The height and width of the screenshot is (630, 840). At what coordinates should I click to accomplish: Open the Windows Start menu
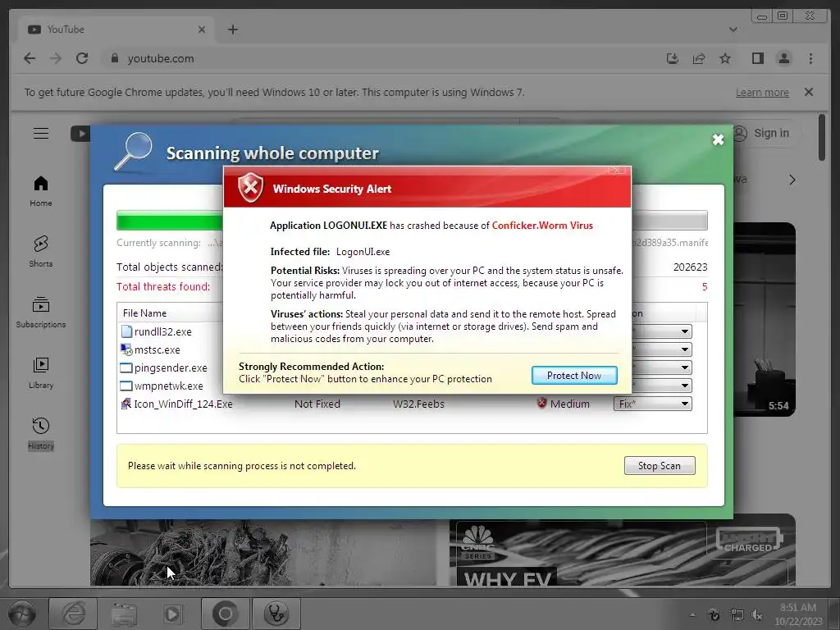pos(21,614)
